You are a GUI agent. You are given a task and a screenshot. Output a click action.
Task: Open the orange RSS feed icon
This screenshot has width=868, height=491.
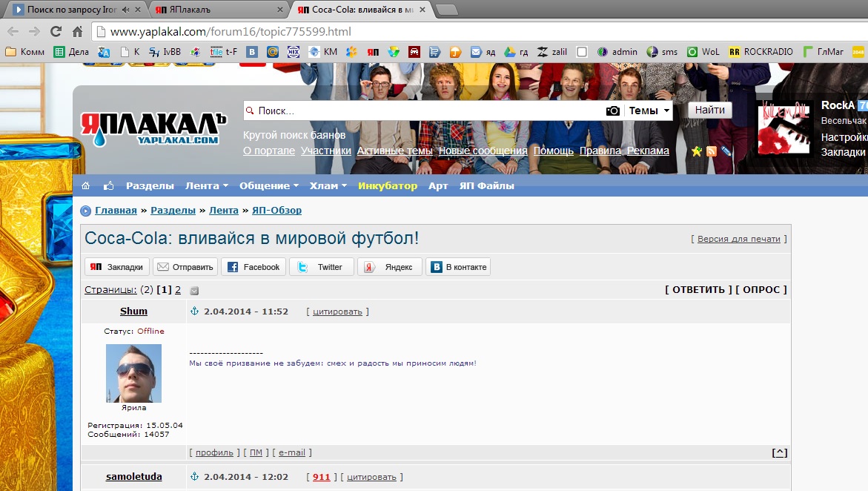tap(712, 151)
